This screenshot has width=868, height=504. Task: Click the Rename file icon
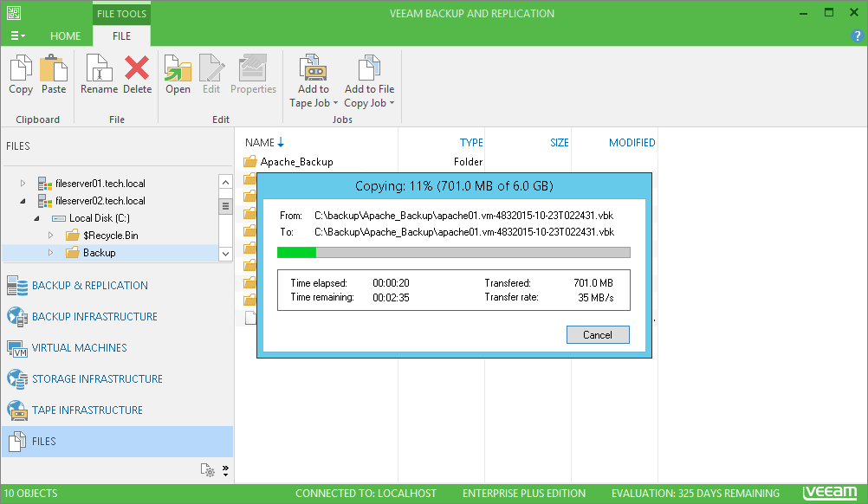tap(99, 68)
